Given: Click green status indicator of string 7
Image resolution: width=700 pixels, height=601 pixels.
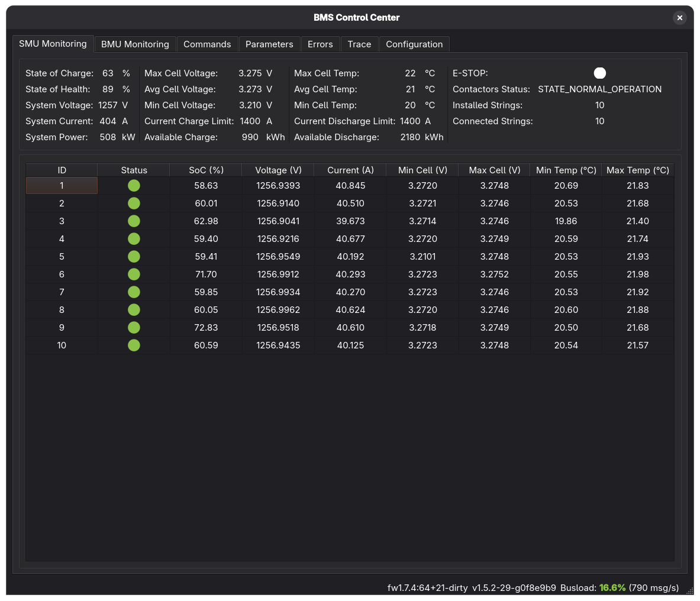Looking at the screenshot, I should point(134,292).
